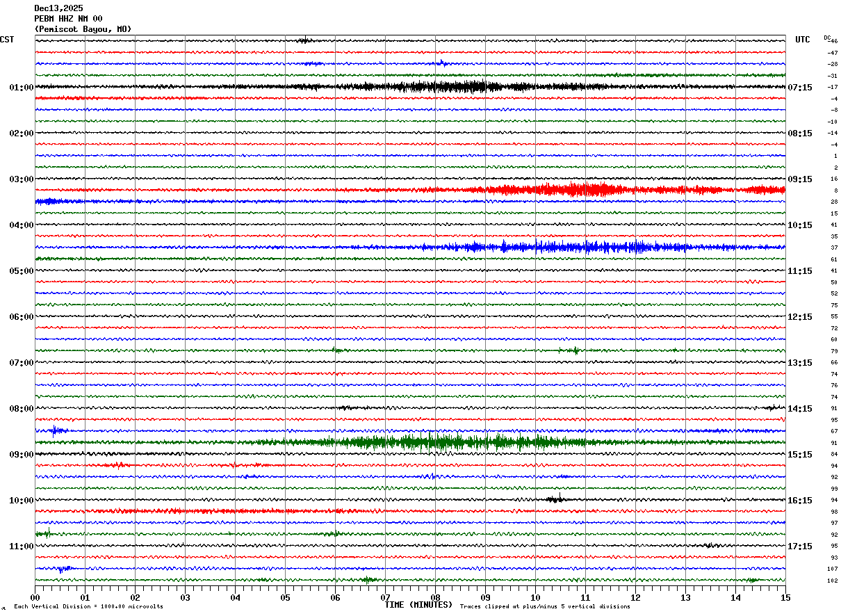The height and width of the screenshot is (616, 841).
Task: Select the 03:00 CST row label
Action: click(x=21, y=179)
